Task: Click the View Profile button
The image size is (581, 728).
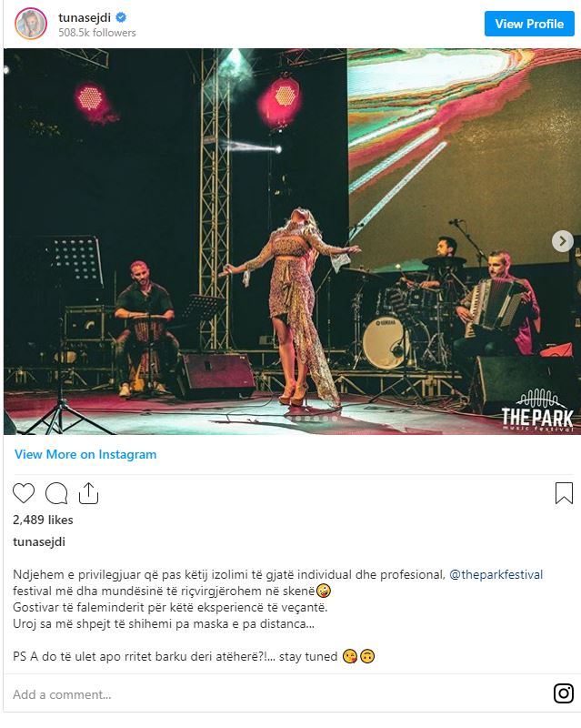Action: 529,24
